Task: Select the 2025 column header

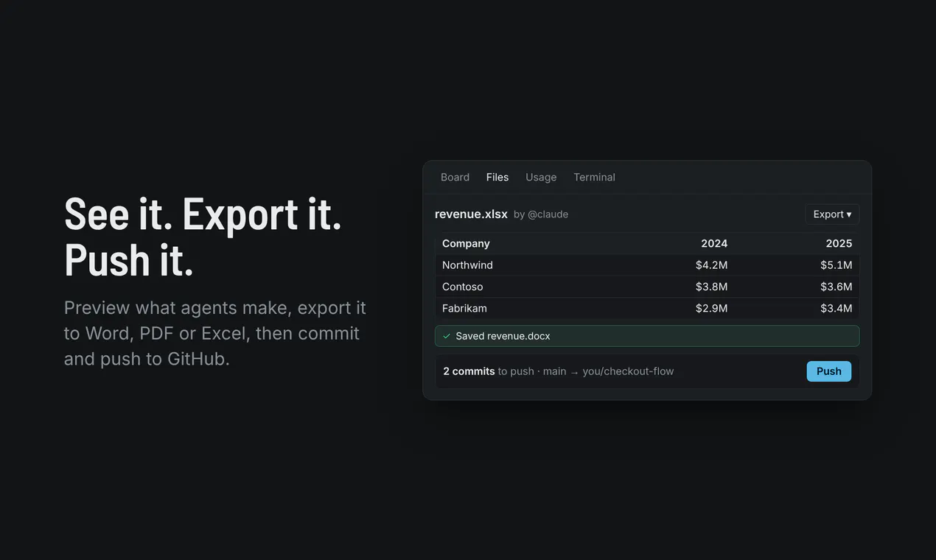Action: (839, 244)
